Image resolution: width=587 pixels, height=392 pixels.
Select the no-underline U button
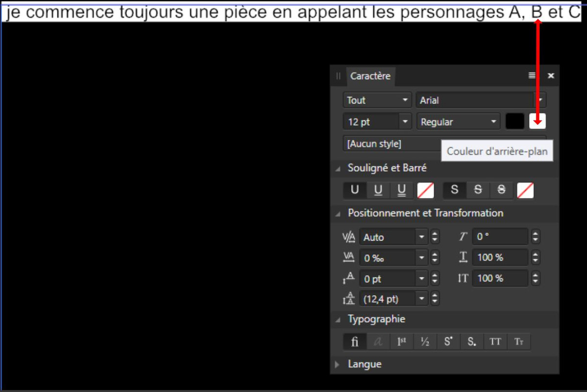[355, 190]
